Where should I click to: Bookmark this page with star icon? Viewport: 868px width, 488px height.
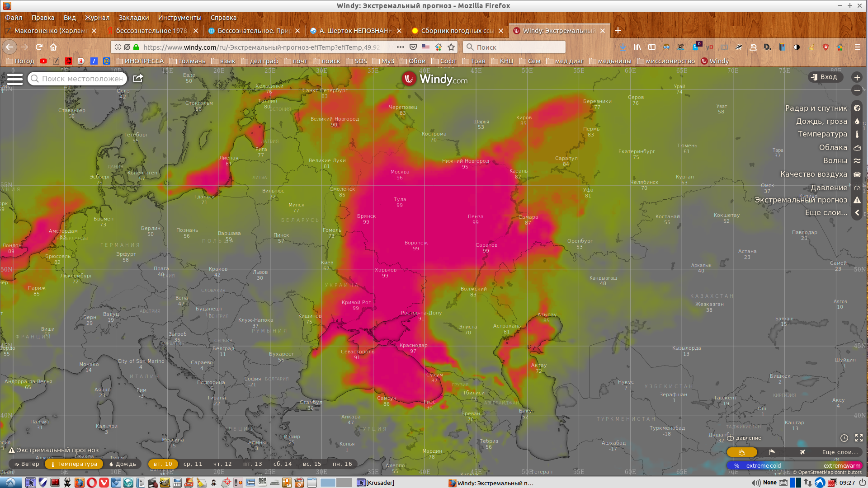coord(451,47)
